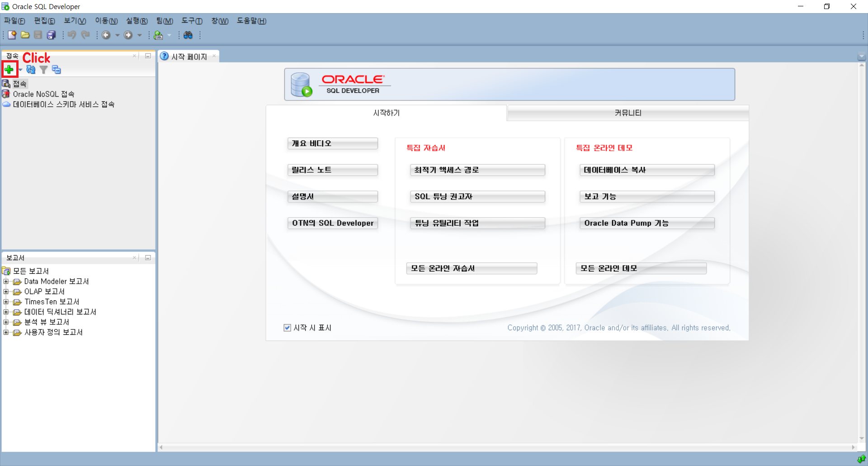Open the Forward history dropdown arrow
The width and height of the screenshot is (868, 466).
tap(140, 35)
